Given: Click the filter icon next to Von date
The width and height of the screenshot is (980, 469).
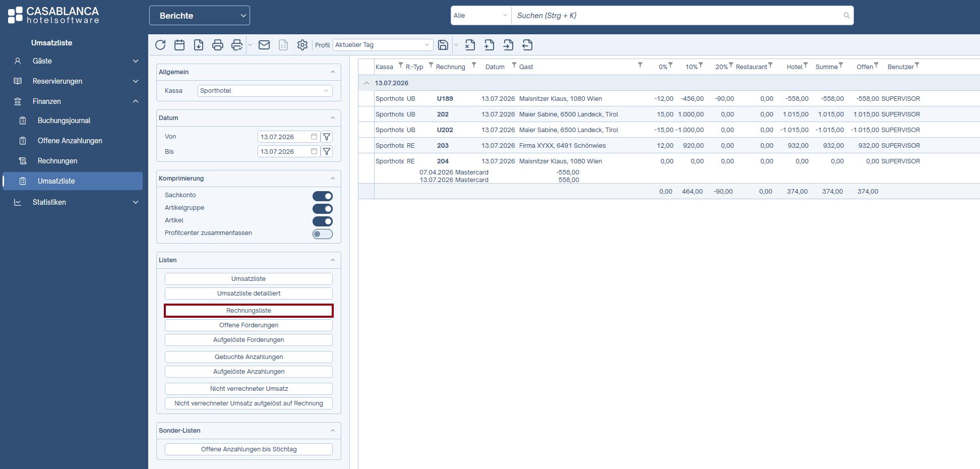Looking at the screenshot, I should [327, 137].
